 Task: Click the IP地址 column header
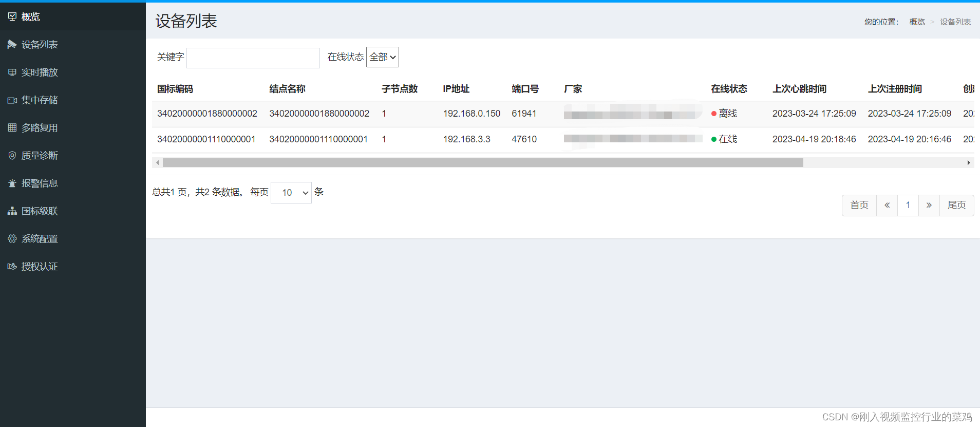click(456, 89)
